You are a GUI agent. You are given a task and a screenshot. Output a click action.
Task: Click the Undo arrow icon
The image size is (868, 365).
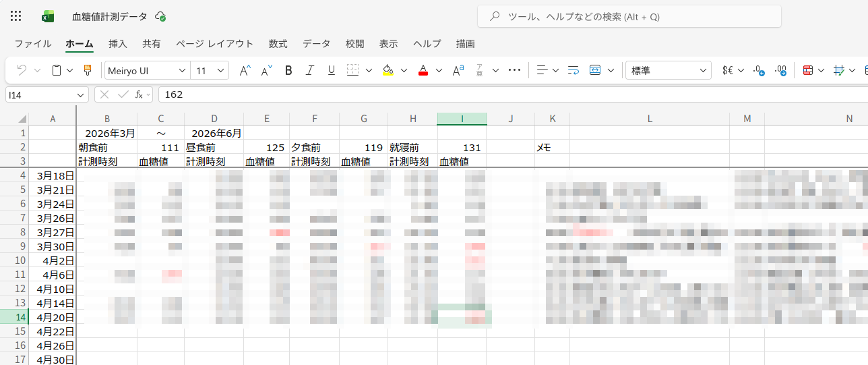22,70
